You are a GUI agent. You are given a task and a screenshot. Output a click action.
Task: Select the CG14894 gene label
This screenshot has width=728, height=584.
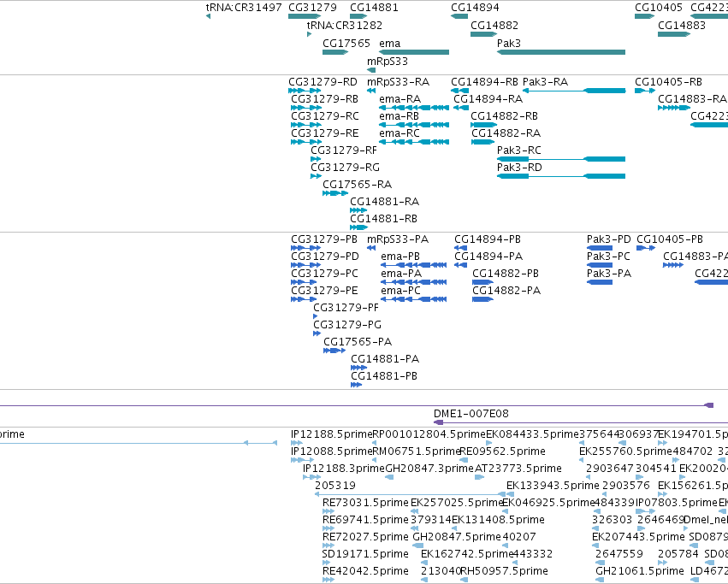(475, 8)
